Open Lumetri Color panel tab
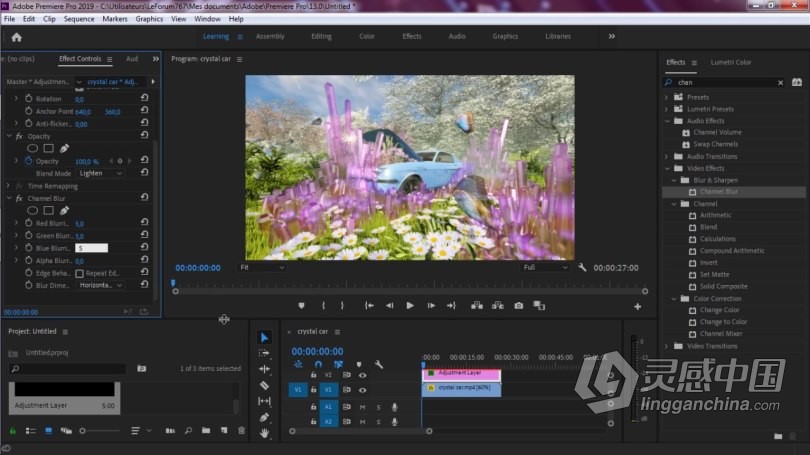Screen dimensions: 810x455 pyautogui.click(x=730, y=62)
